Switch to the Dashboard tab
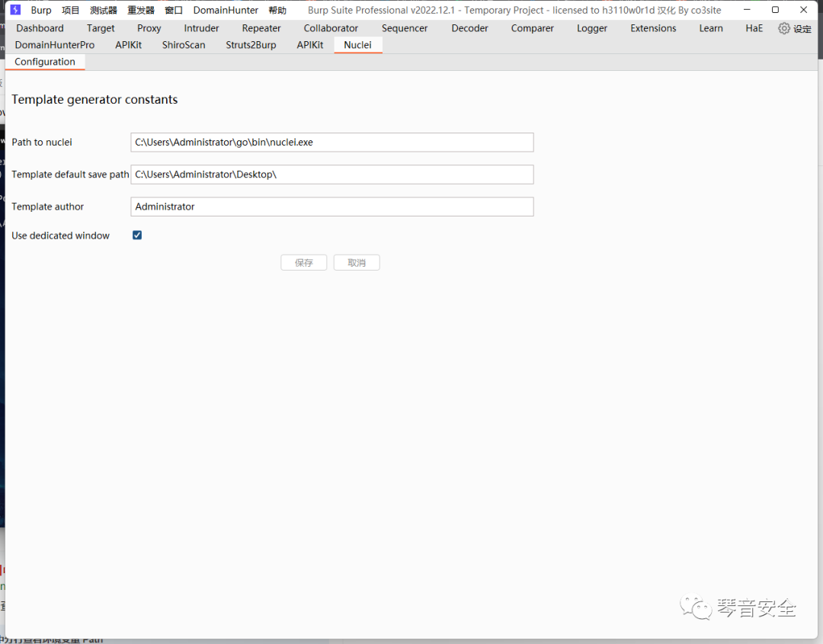Image resolution: width=823 pixels, height=644 pixels. tap(40, 28)
